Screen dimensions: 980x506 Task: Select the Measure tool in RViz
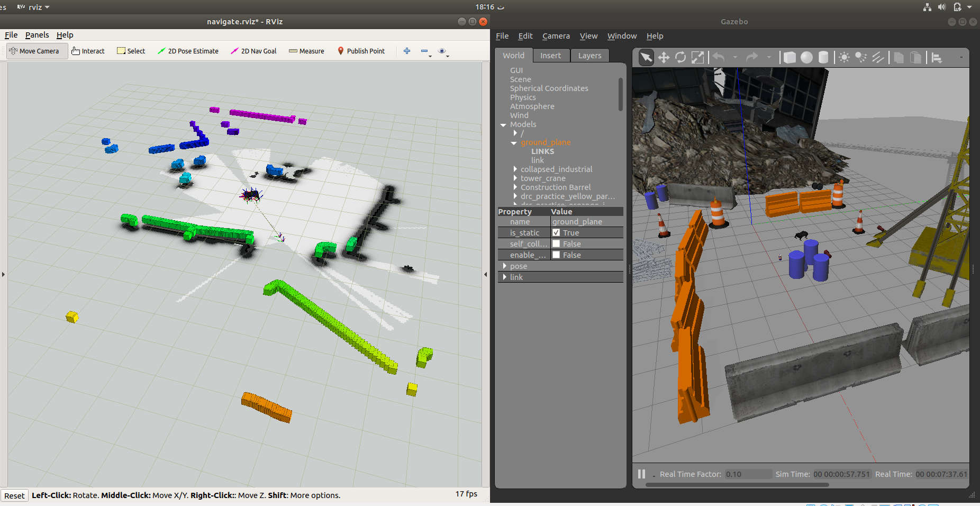pos(306,51)
